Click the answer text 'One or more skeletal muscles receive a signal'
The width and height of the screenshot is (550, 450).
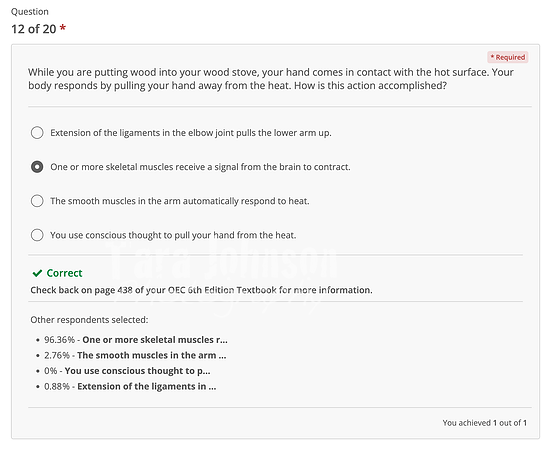tap(200, 167)
